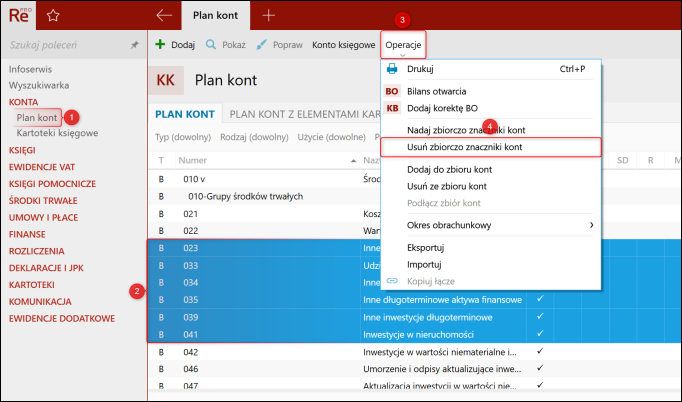Toggle the checkmark in row 046
The height and width of the screenshot is (402, 682).
tap(540, 368)
